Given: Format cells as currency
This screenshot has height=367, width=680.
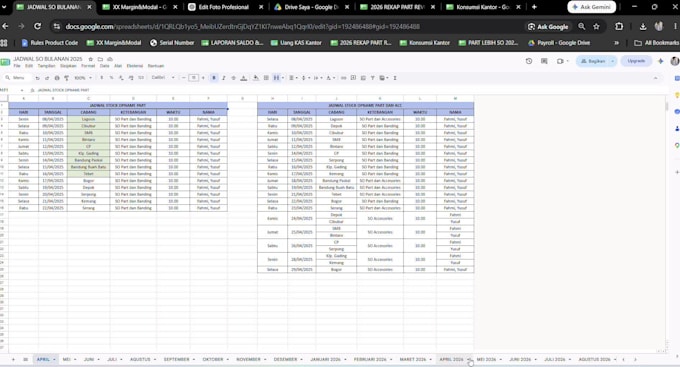Looking at the screenshot, I should point(101,78).
